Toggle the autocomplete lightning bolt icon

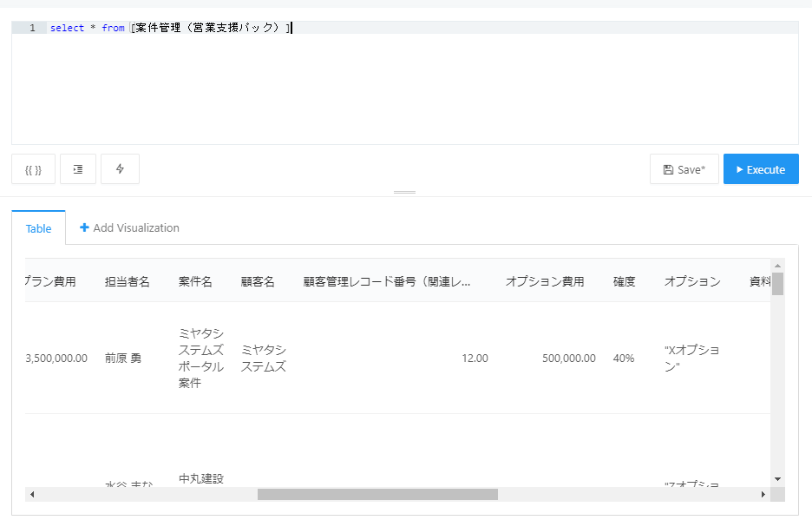click(120, 169)
